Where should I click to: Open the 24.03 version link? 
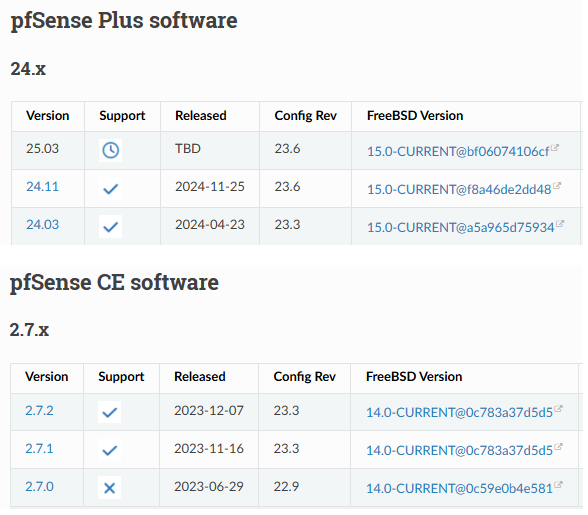pos(42,224)
